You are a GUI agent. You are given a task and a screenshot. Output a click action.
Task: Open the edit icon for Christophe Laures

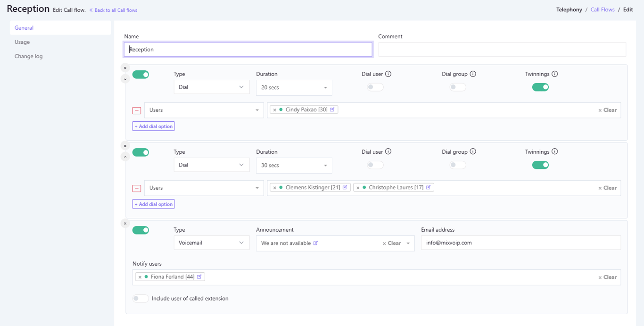click(429, 187)
